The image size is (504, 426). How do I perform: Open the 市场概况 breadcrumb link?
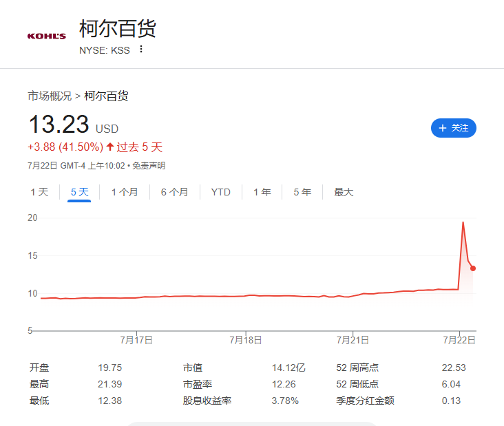point(50,96)
